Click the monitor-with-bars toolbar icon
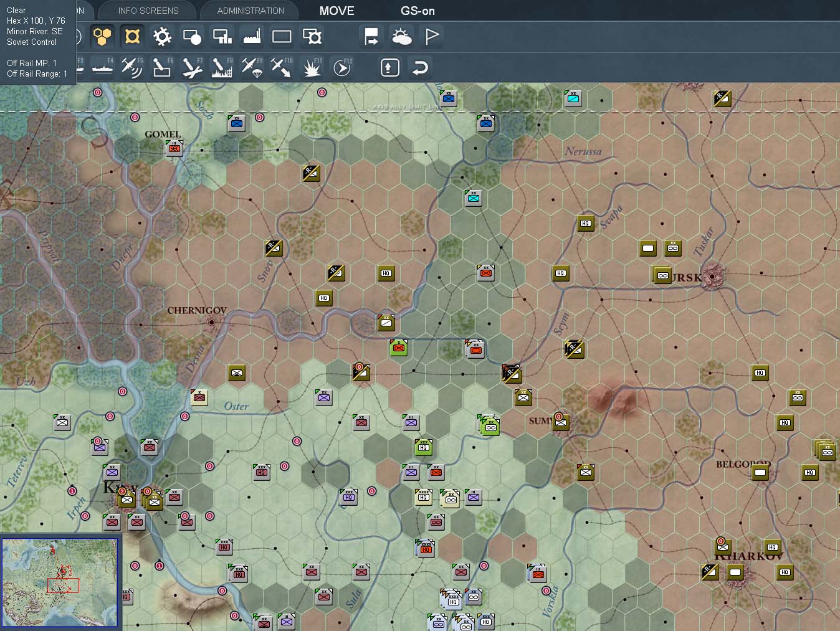 222,36
